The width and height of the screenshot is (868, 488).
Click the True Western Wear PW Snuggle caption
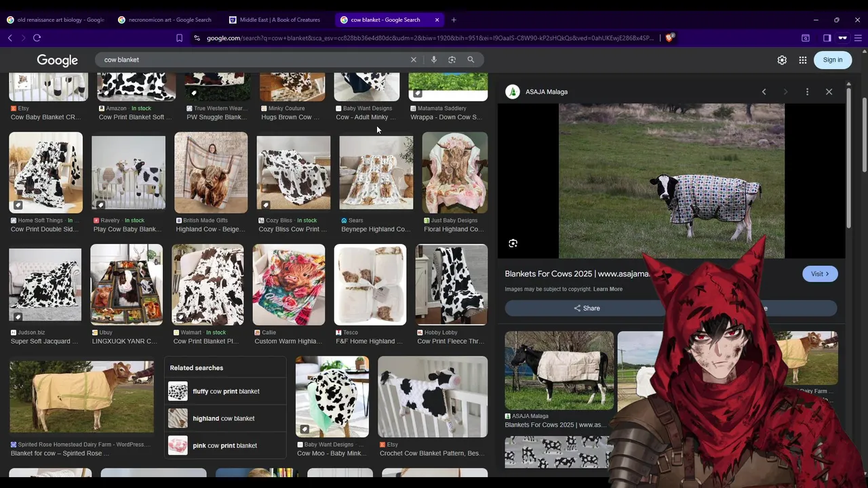(x=216, y=117)
